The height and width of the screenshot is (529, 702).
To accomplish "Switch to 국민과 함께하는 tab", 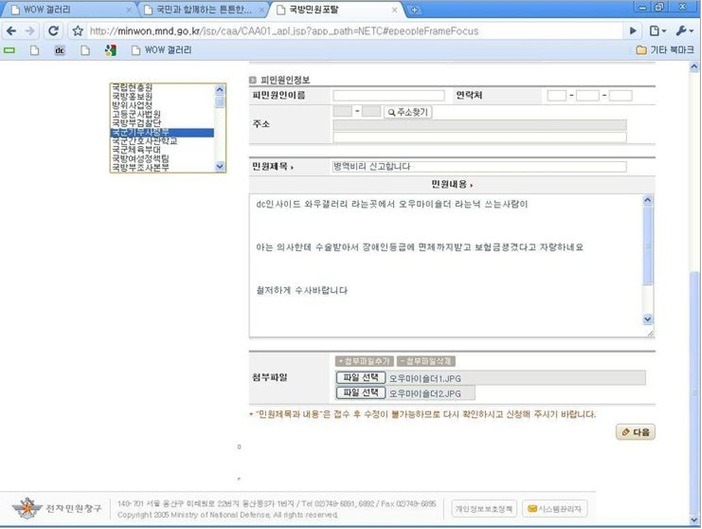I will point(202,10).
